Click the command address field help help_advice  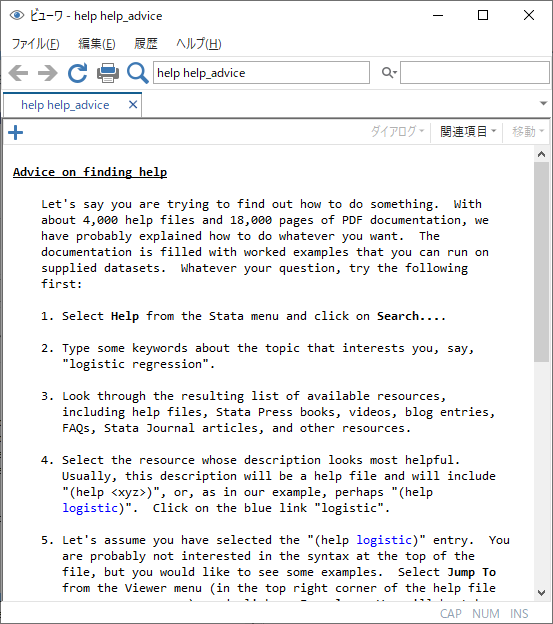[x=261, y=72]
